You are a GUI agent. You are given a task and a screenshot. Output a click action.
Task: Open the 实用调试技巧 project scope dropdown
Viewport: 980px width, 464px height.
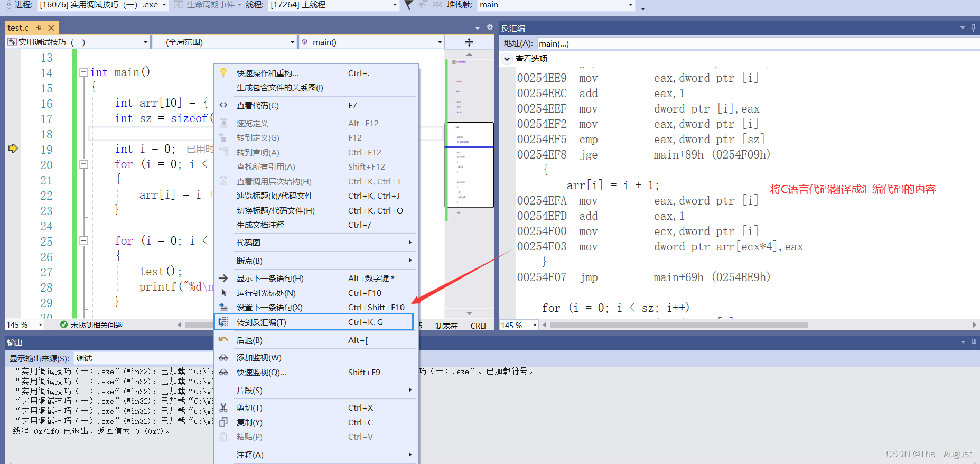click(145, 42)
